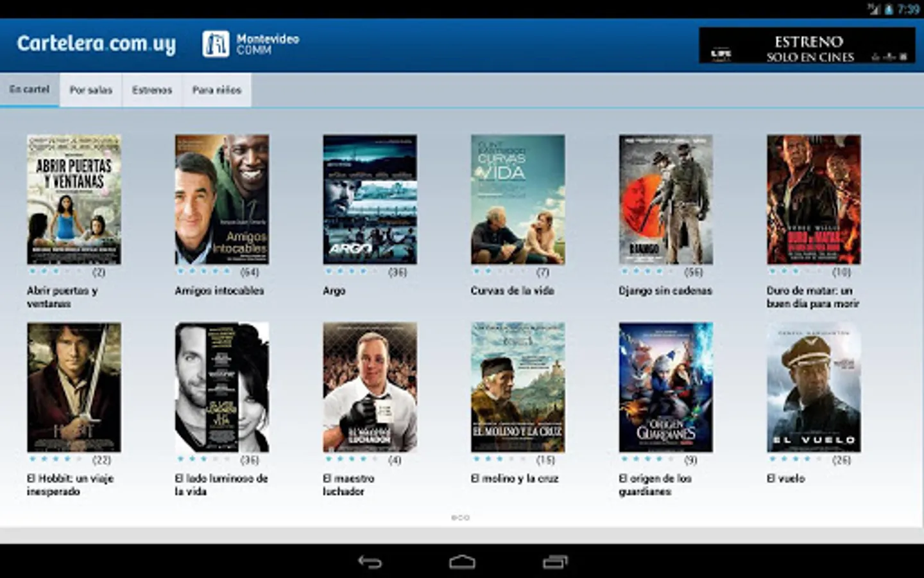Click title "El Hobbit: un viaje inesperado"

click(70, 485)
